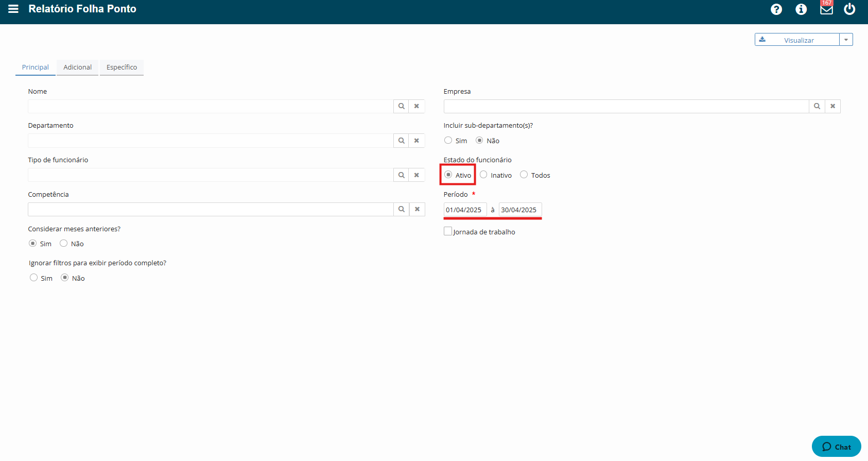Expand the Visualizar dropdown arrow
The height and width of the screenshot is (461, 868).
point(846,40)
